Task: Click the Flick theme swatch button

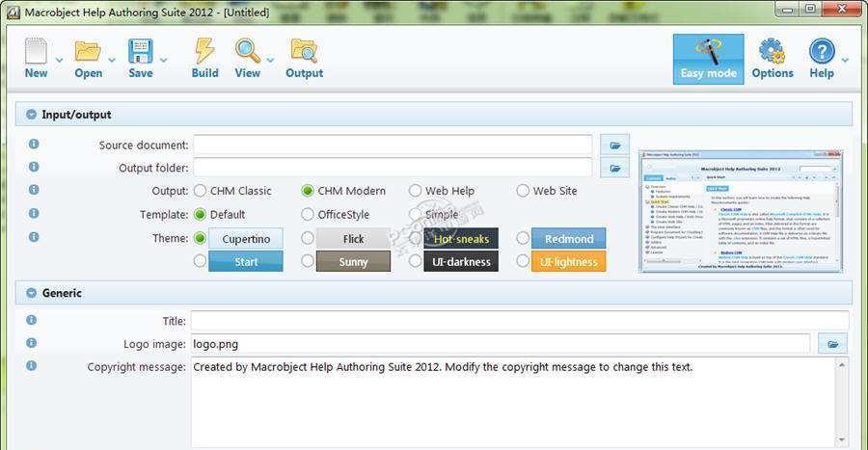Action: 353,238
